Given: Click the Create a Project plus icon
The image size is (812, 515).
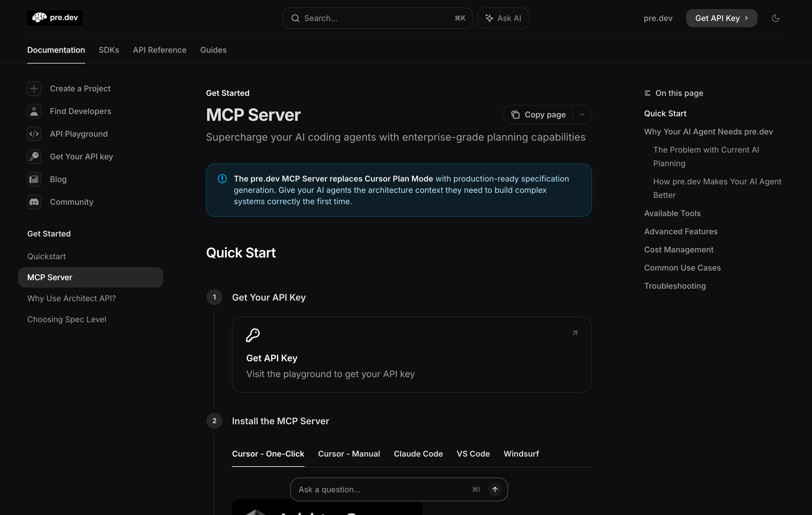Looking at the screenshot, I should [34, 89].
